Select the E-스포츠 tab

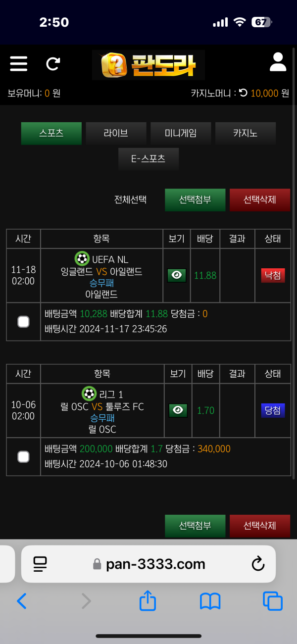point(148,159)
